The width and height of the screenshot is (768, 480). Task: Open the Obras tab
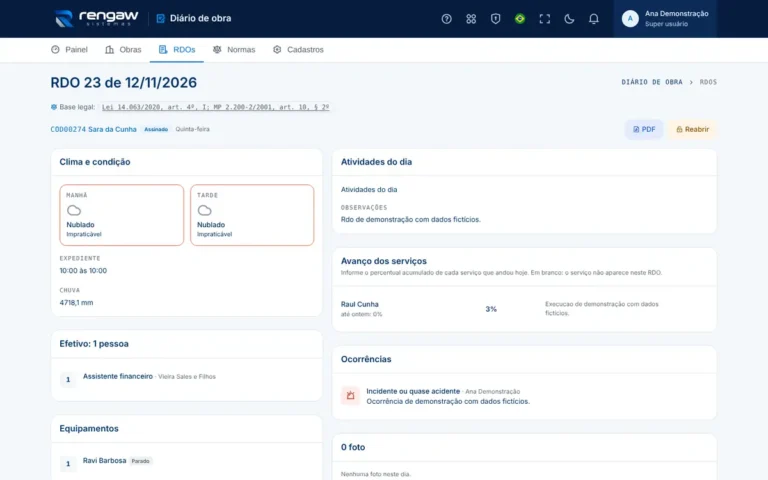pos(123,49)
